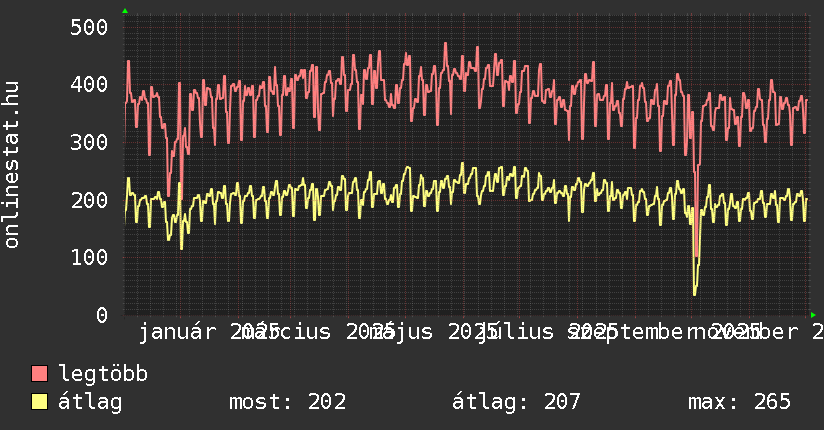Click the 'átlag: 207' average statistic

[516, 403]
